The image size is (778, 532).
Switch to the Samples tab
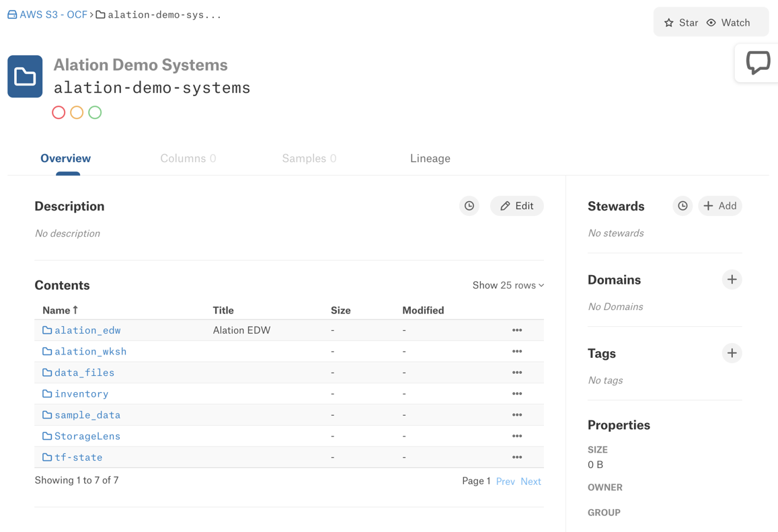point(309,158)
